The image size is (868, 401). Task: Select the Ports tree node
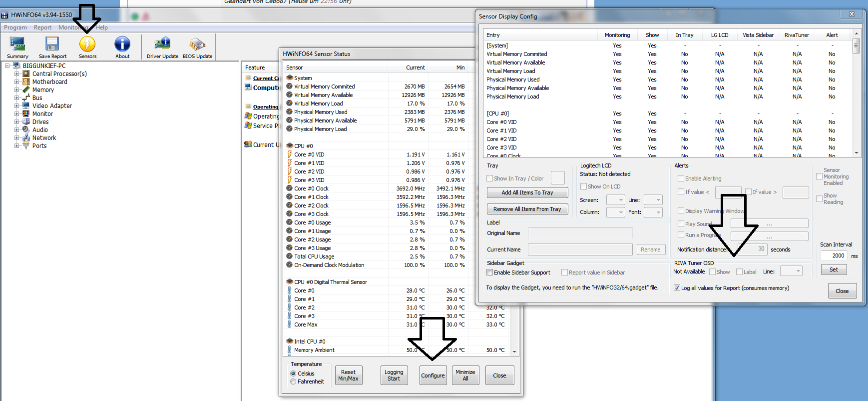pyautogui.click(x=39, y=146)
